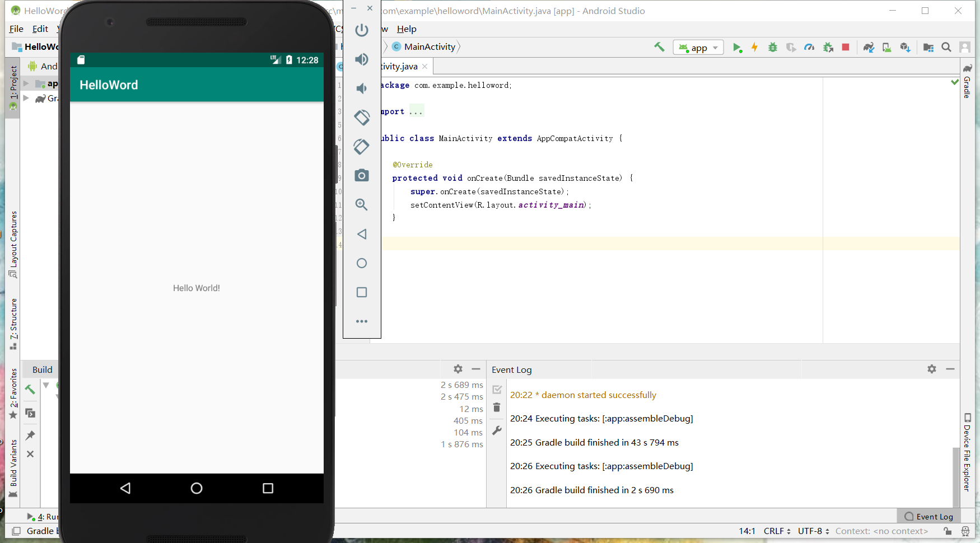Click the emulator toolbar Overview square
This screenshot has height=543, width=980.
(362, 292)
